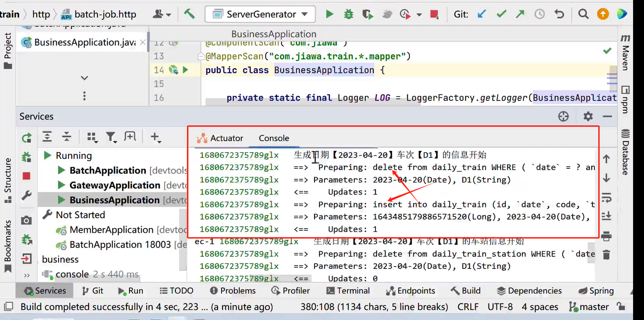Click Git commit checkmark icon

click(x=501, y=14)
